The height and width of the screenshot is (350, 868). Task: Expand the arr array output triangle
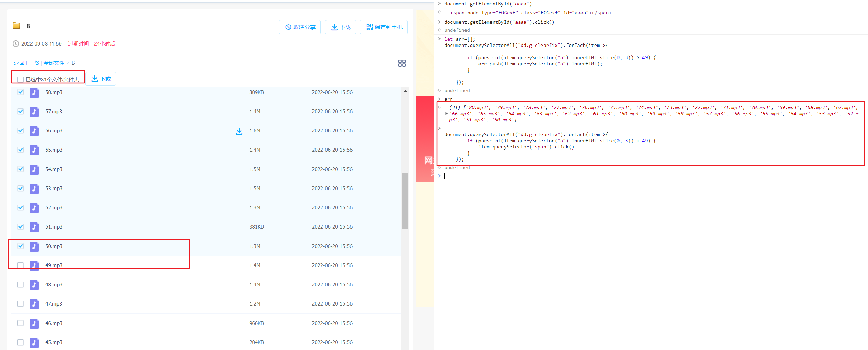pos(446,114)
